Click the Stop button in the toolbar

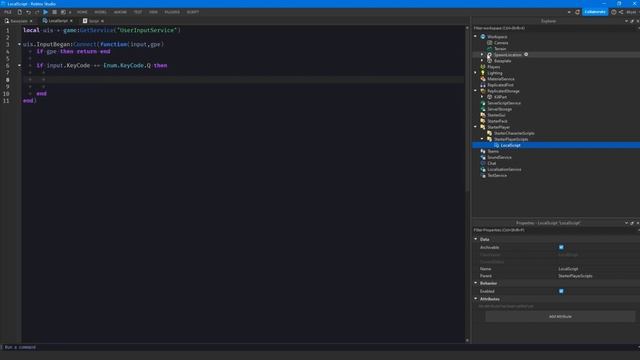pos(54,12)
